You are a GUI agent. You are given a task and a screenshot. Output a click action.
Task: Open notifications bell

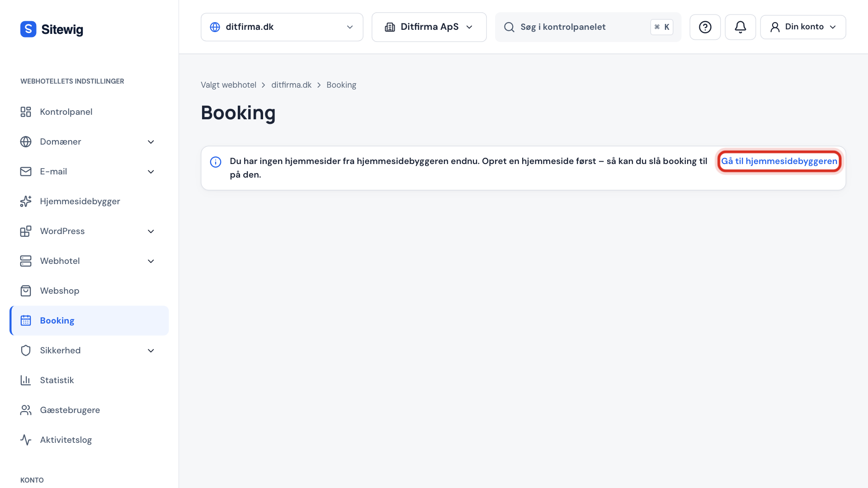[x=740, y=27]
